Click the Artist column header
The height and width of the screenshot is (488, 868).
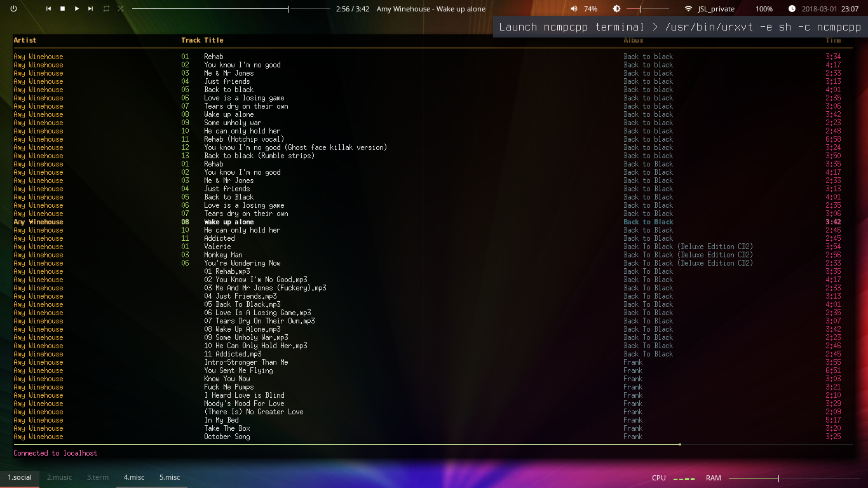[x=25, y=40]
